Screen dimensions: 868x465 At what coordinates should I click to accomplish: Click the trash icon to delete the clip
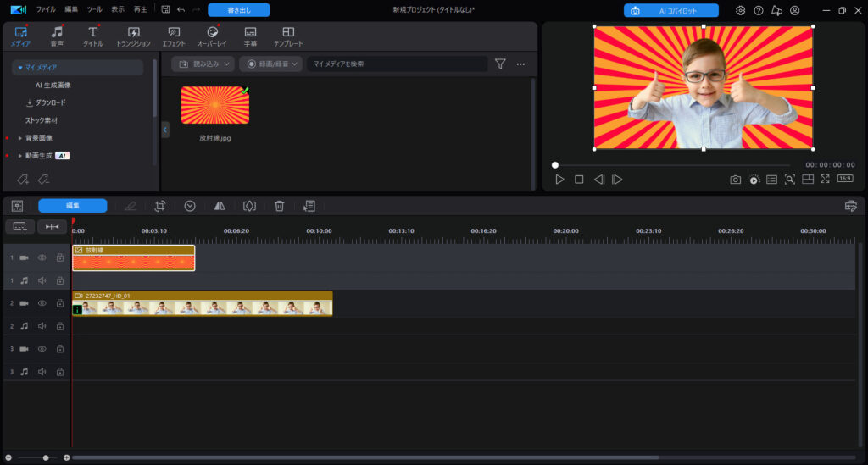[279, 206]
